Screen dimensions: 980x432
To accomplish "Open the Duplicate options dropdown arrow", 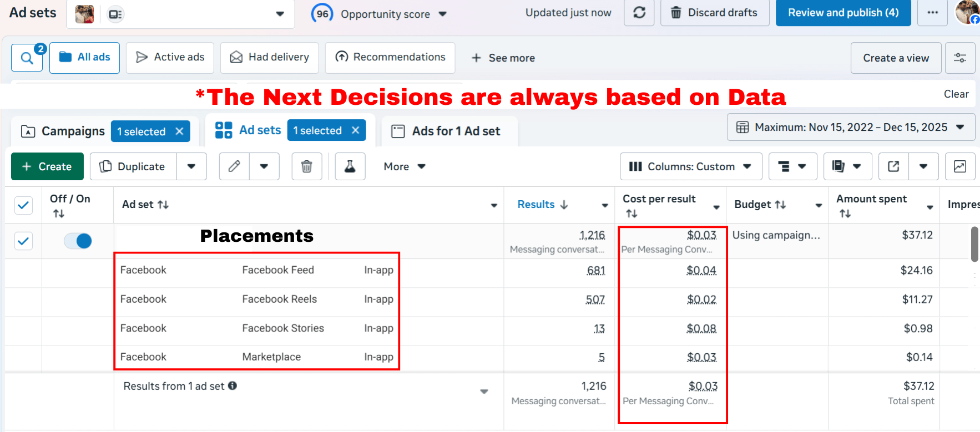I will coord(191,166).
